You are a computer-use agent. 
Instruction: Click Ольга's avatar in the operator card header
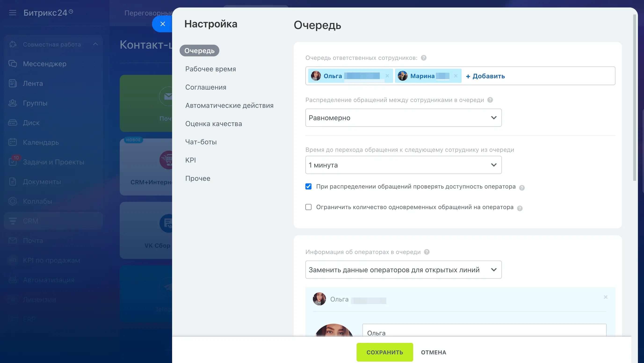(x=319, y=299)
